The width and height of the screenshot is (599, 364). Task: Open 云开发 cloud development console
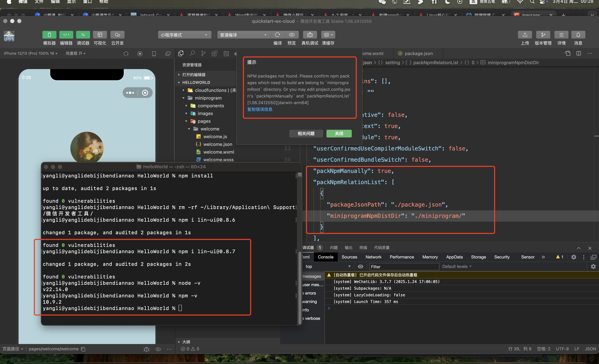[117, 35]
